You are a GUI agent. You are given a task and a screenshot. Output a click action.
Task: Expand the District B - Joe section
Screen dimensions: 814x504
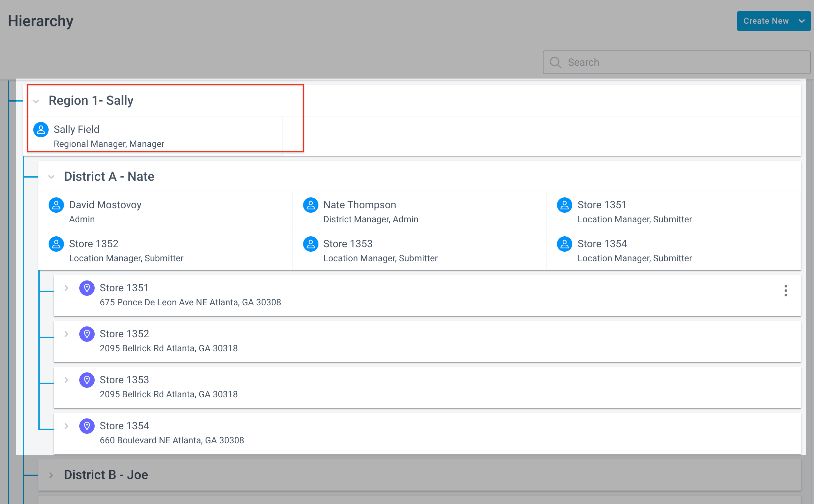tap(51, 475)
